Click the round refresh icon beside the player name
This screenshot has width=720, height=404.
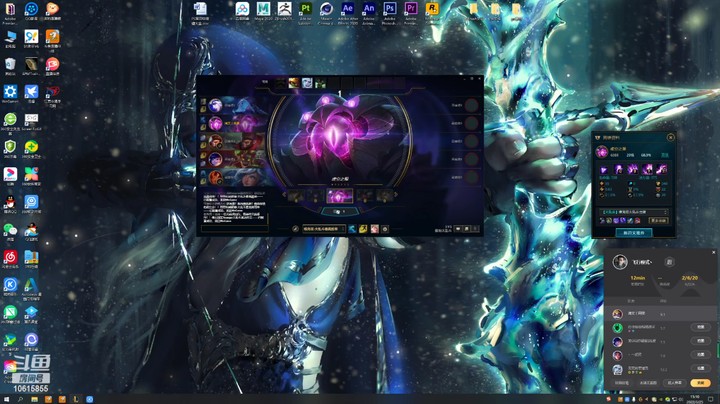click(x=669, y=262)
